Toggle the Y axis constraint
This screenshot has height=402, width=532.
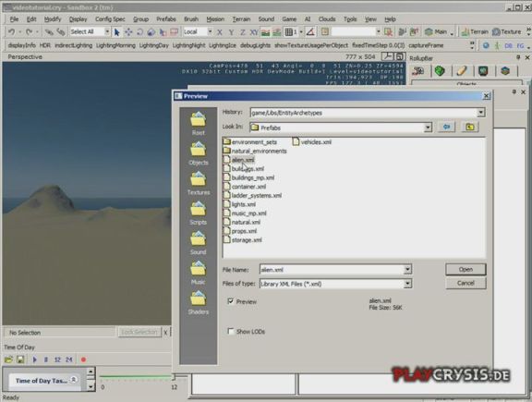(x=231, y=32)
